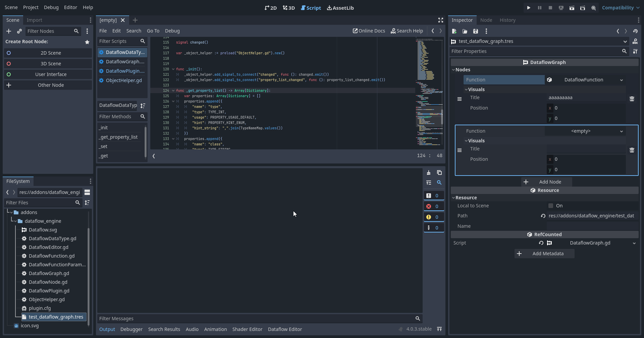The height and width of the screenshot is (338, 644).
Task: Run the current scene
Action: point(572,7)
